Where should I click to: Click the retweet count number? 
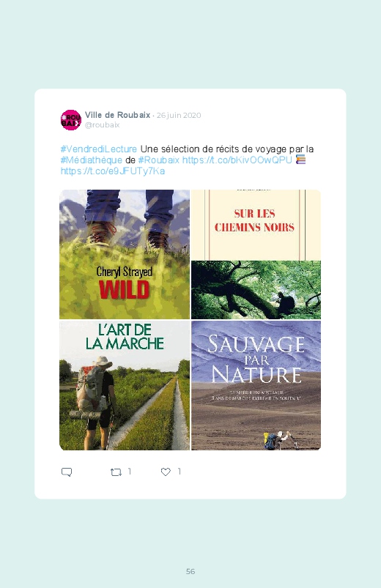pyautogui.click(x=130, y=472)
